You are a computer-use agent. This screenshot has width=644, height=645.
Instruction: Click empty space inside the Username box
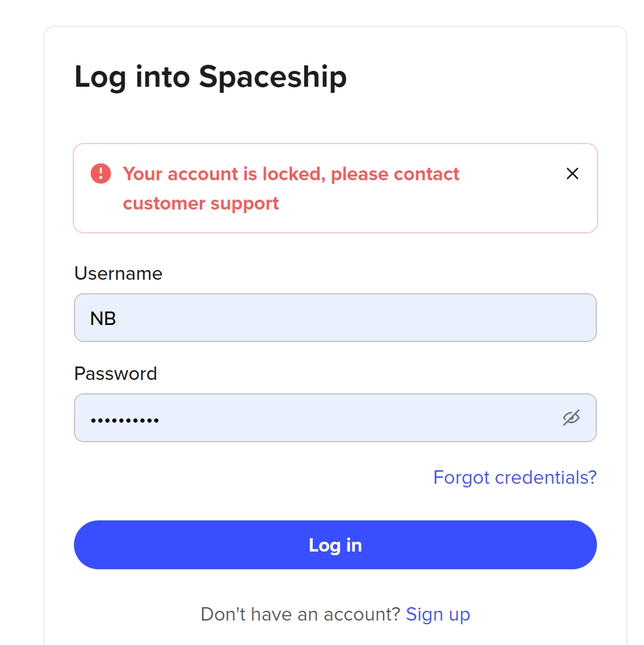click(367, 318)
